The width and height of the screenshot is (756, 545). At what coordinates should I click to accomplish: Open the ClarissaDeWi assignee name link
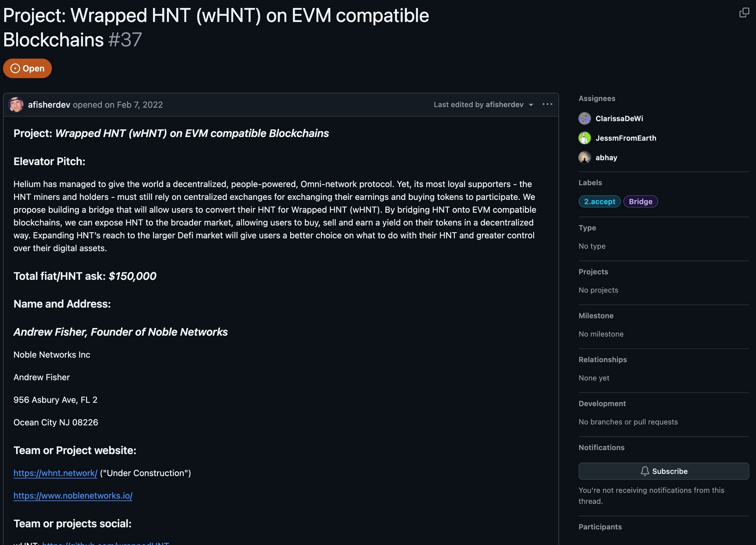619,119
